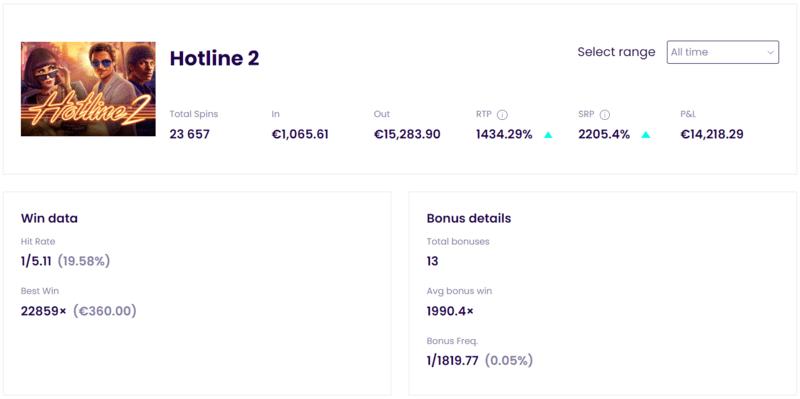Click the RTP info icon
Screen dimensions: 800x399
(x=502, y=115)
